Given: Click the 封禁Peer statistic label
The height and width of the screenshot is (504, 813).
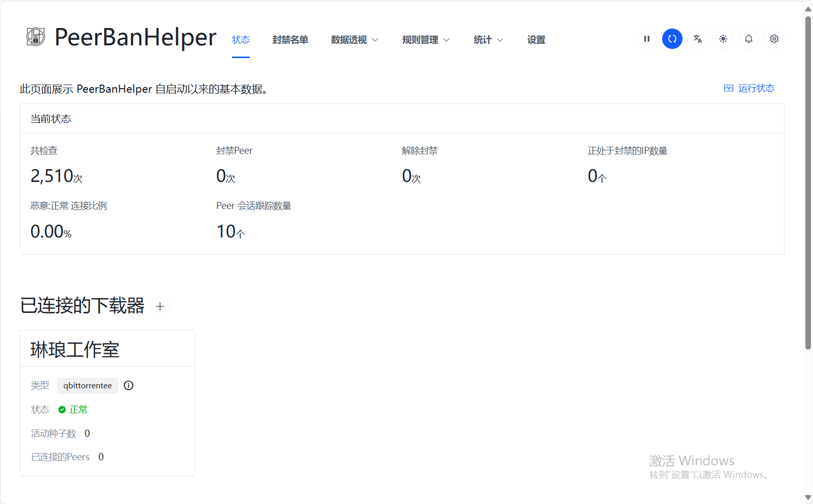Looking at the screenshot, I should [x=234, y=151].
